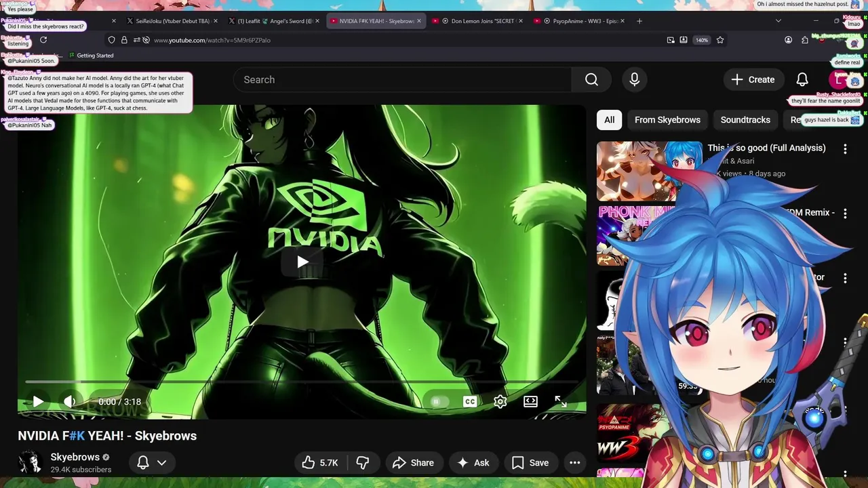The width and height of the screenshot is (868, 488).
Task: Enter fullscreen mode
Action: click(561, 402)
